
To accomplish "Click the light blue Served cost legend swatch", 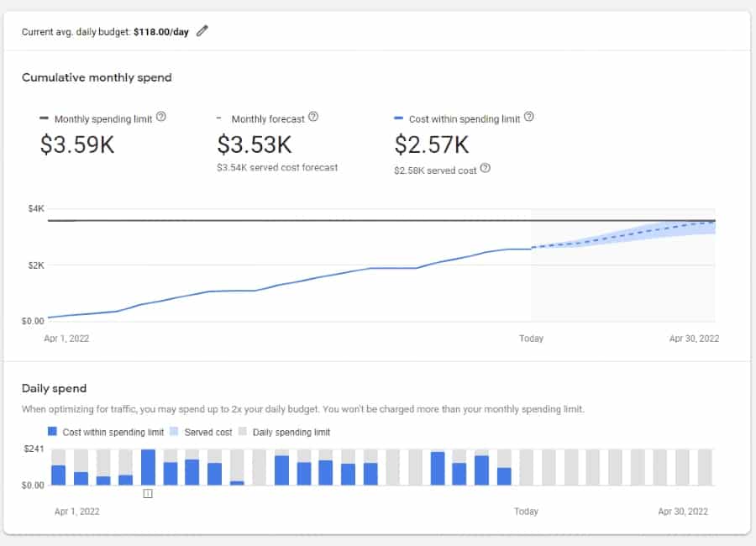I will [x=174, y=431].
